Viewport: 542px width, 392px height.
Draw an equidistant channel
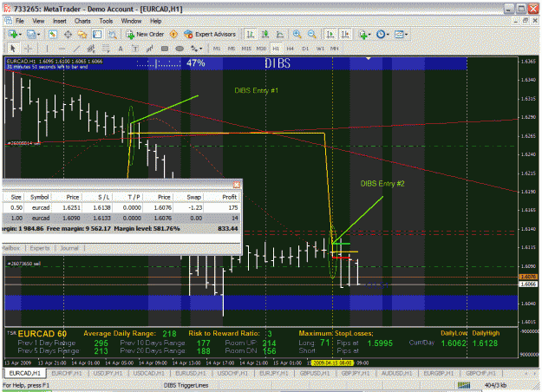91,49
